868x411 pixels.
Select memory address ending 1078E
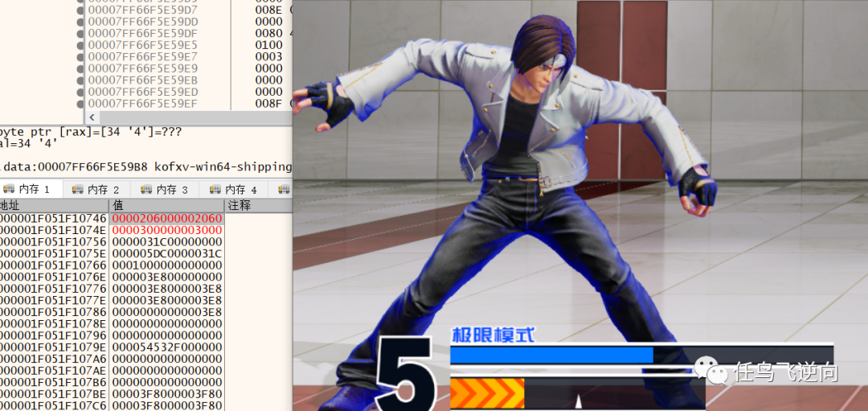[54, 323]
